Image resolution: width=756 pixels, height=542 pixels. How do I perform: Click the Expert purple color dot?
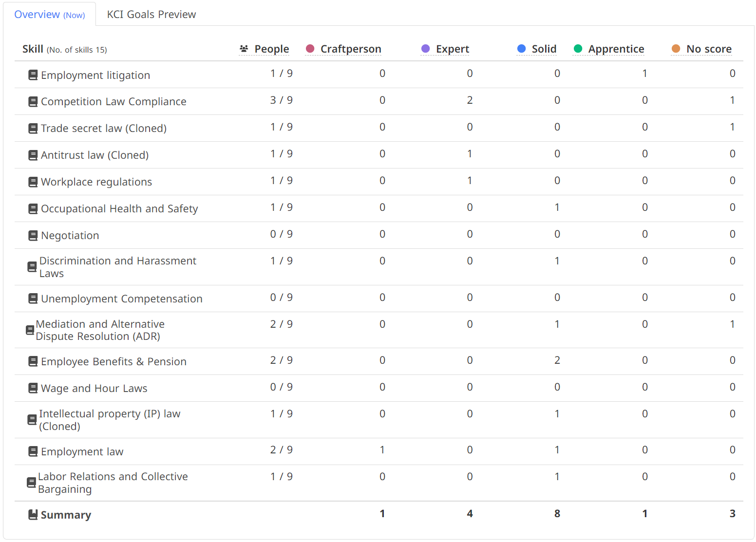(425, 48)
